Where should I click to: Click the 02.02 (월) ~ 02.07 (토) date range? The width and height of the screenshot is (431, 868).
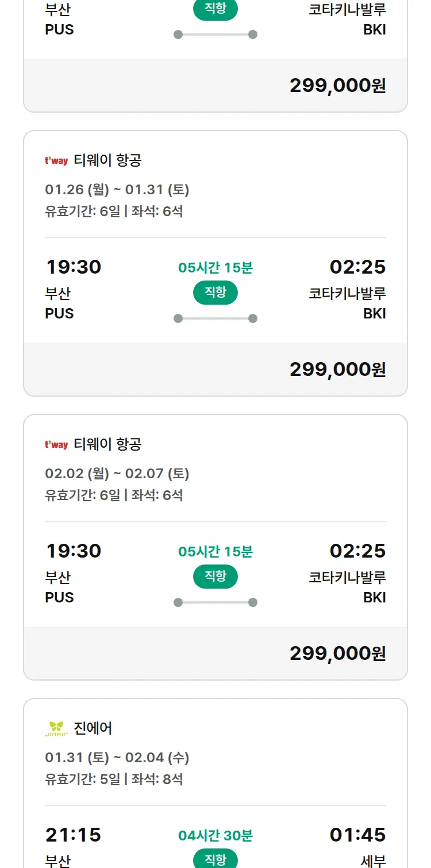pos(117,474)
